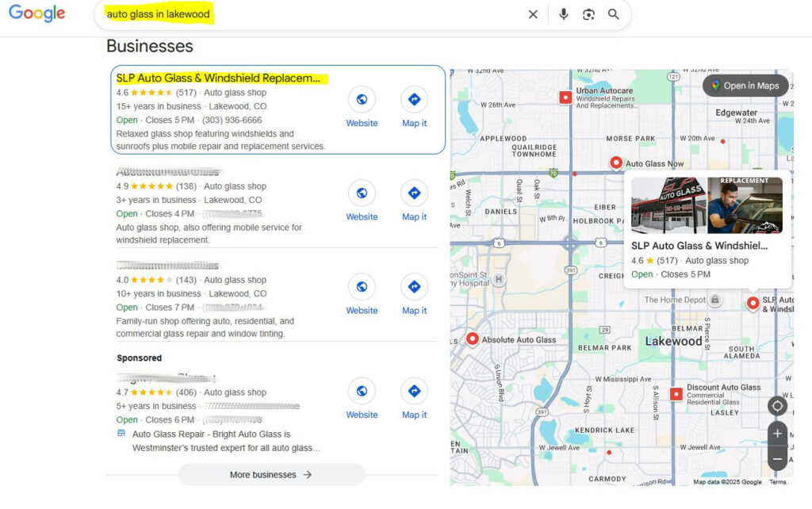Select the Auto Glass Now map marker
The width and height of the screenshot is (812, 509).
[616, 163]
